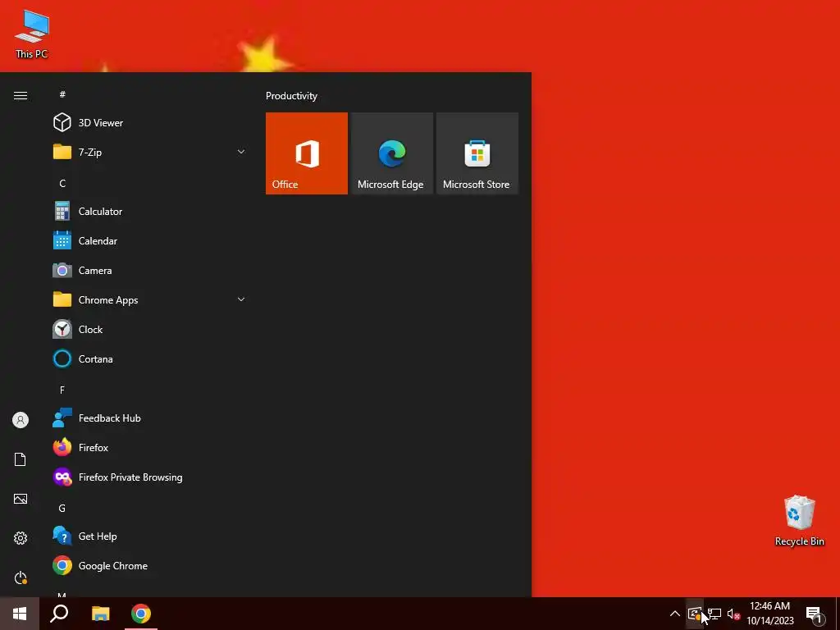Open Documents from the Start sidebar
Screen dimensions: 840x630
(x=21, y=459)
